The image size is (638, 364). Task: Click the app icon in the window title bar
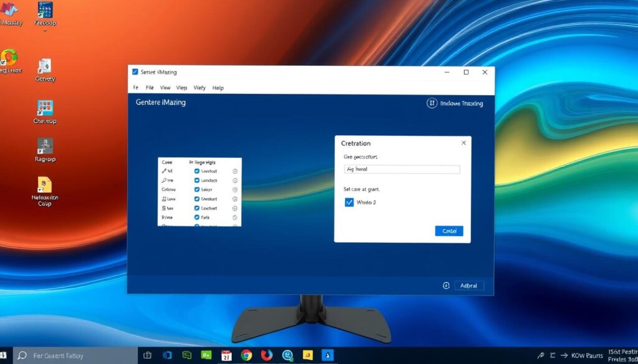coord(135,72)
